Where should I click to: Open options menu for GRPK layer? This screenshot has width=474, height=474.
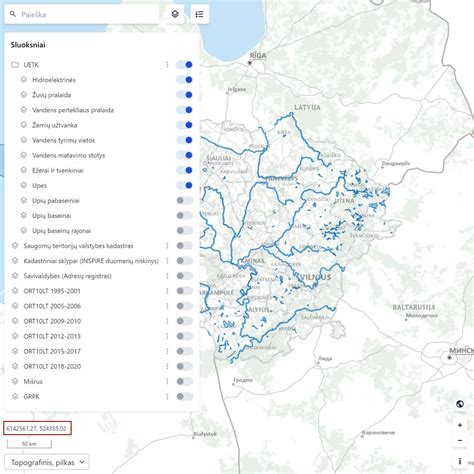(x=167, y=396)
